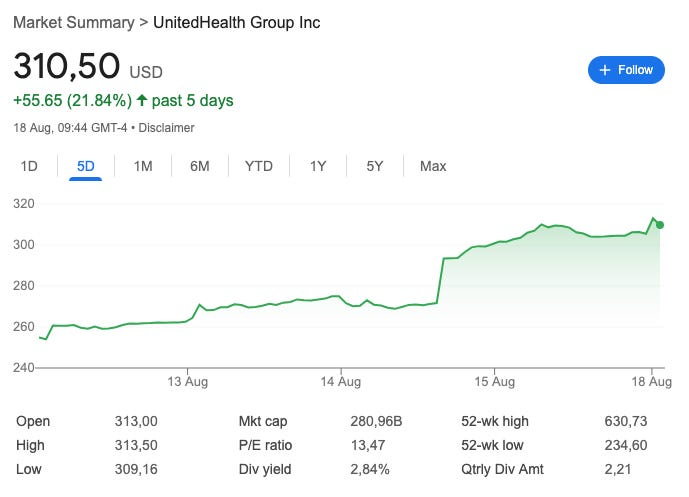The image size is (689, 497).
Task: Click the Mkt cap label
Action: pyautogui.click(x=263, y=421)
